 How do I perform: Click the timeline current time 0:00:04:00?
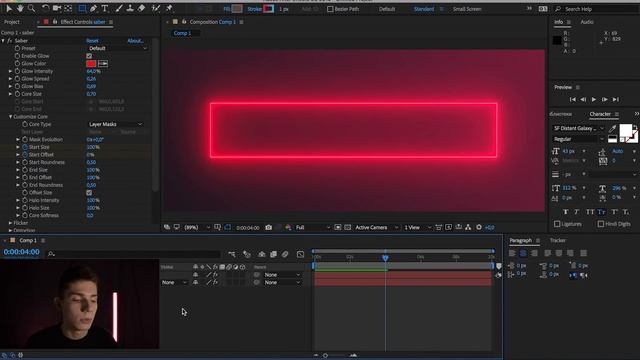(22, 252)
